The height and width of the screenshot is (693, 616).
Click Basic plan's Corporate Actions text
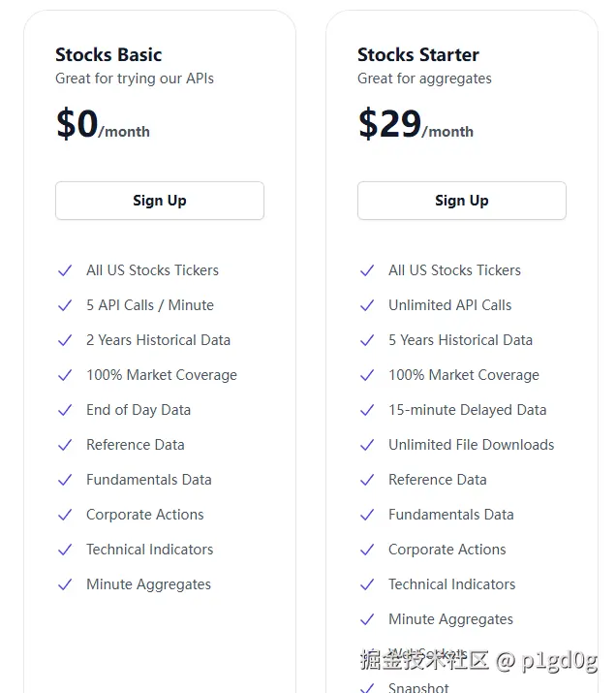[x=145, y=515]
